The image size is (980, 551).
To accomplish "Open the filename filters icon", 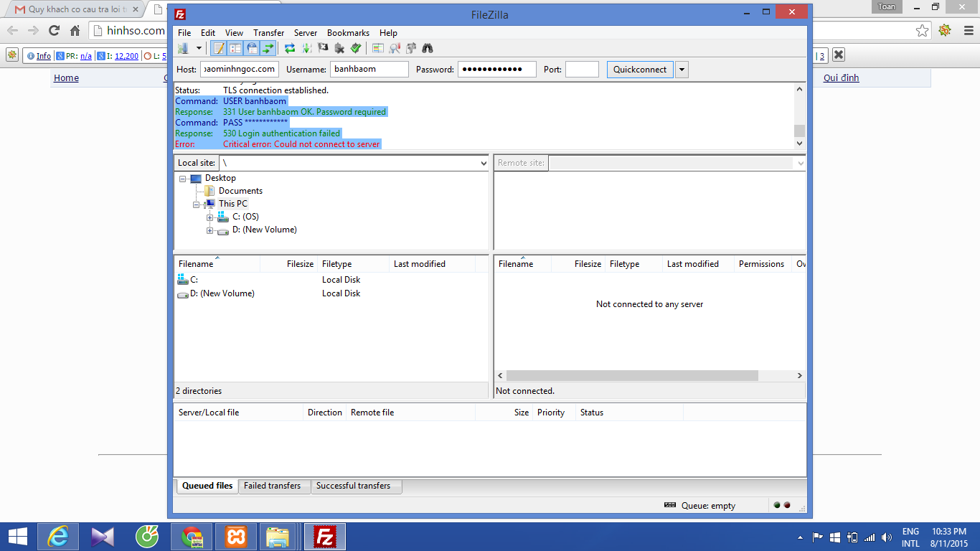I will click(378, 48).
